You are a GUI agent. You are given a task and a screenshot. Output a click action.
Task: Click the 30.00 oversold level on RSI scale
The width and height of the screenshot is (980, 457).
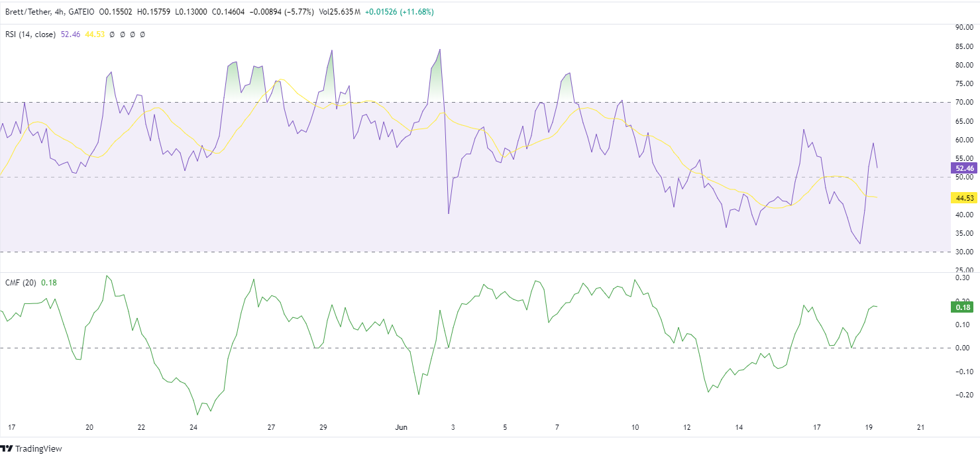(963, 252)
